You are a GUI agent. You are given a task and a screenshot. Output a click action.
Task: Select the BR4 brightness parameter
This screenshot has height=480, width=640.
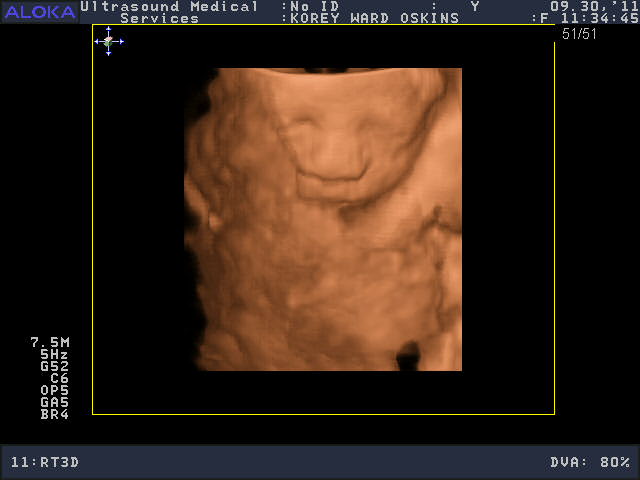54,414
